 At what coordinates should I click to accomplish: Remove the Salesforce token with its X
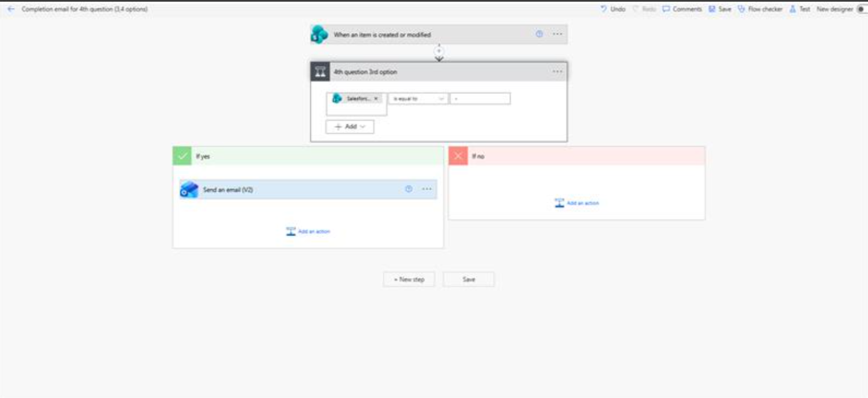376,99
